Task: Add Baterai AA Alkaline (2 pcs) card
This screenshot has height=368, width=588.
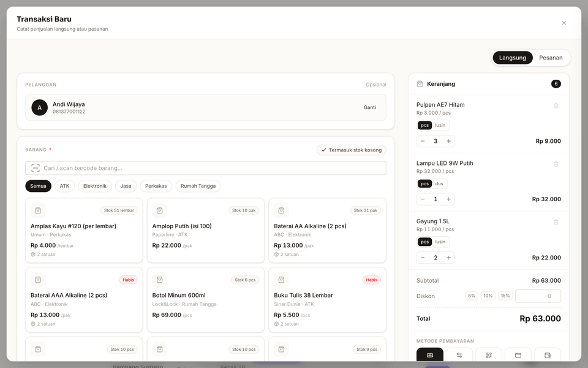Action: (327, 230)
